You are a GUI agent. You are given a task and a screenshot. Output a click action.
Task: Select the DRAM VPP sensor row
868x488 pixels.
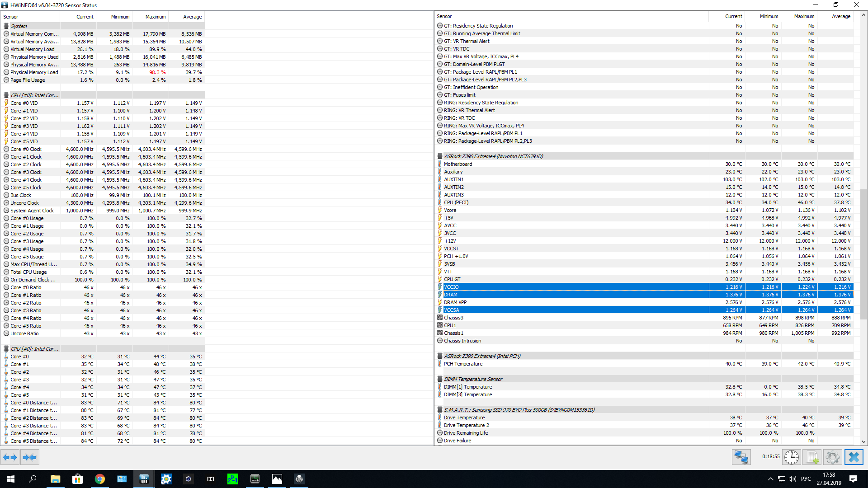(455, 302)
